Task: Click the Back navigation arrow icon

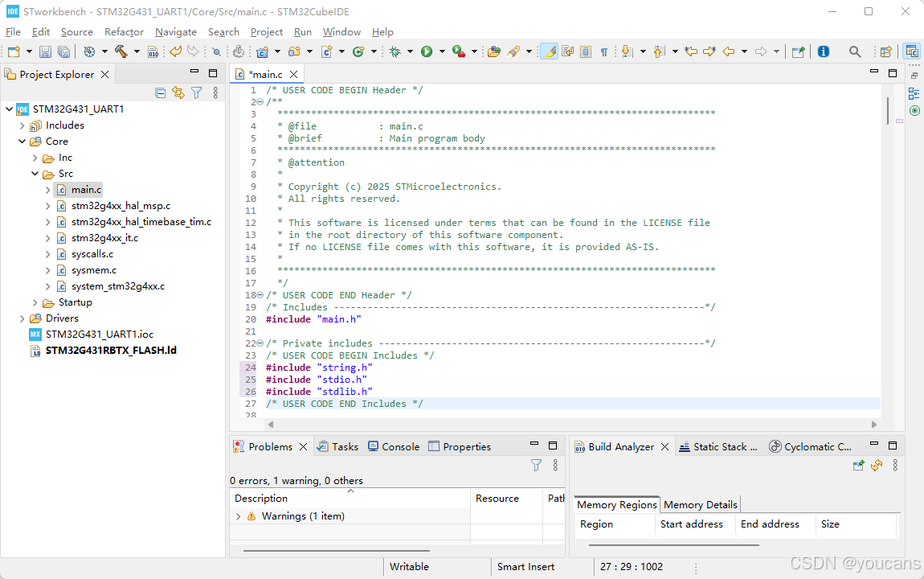Action: coord(729,52)
